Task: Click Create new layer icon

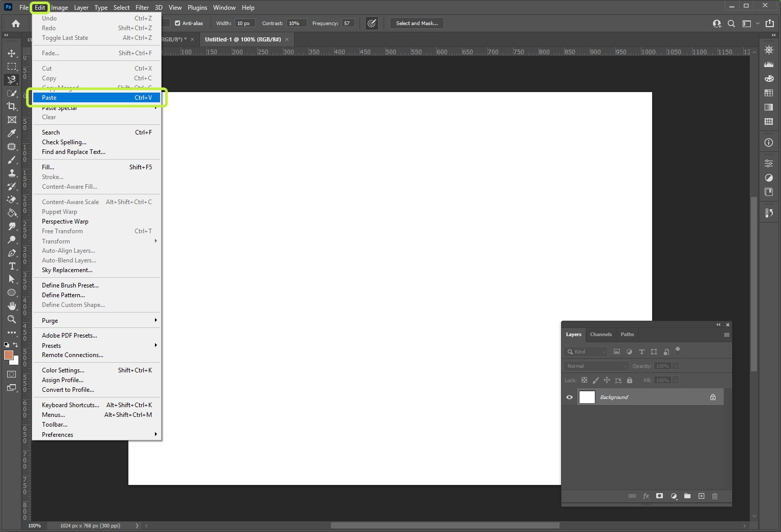Action: (701, 496)
